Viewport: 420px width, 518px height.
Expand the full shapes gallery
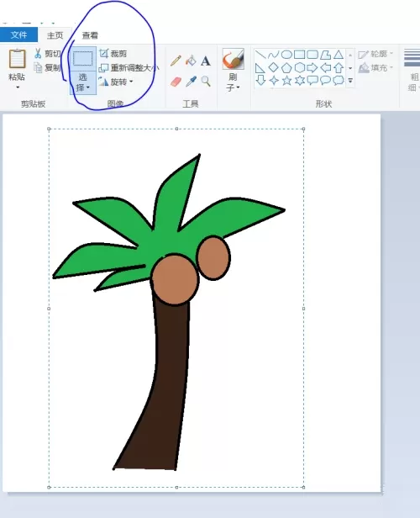click(x=350, y=80)
